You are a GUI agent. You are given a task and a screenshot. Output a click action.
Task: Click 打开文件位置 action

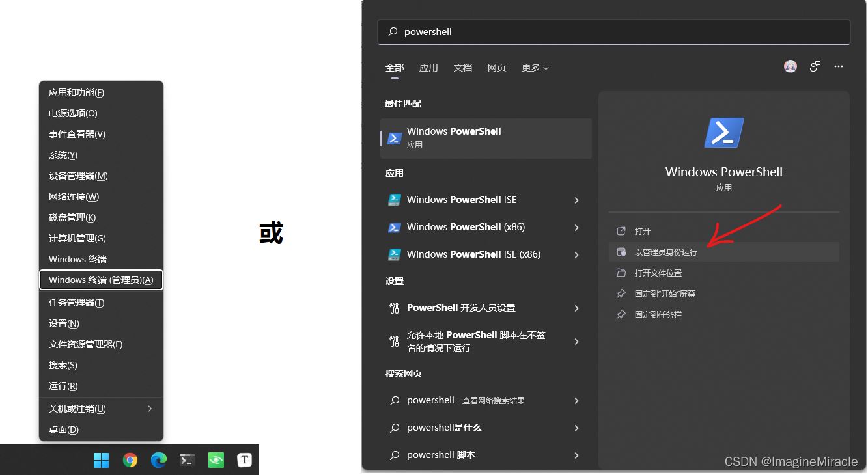tap(658, 273)
